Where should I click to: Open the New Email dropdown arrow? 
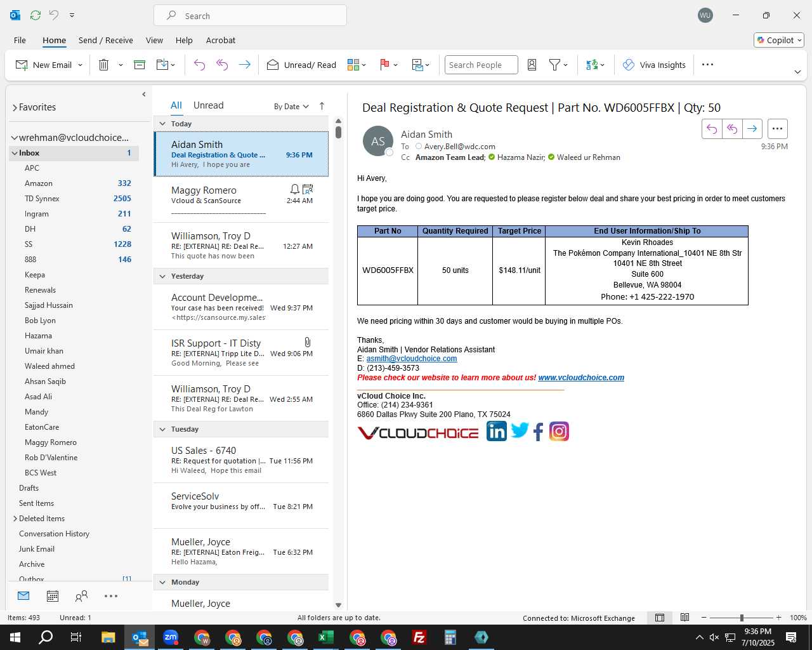pyautogui.click(x=80, y=65)
